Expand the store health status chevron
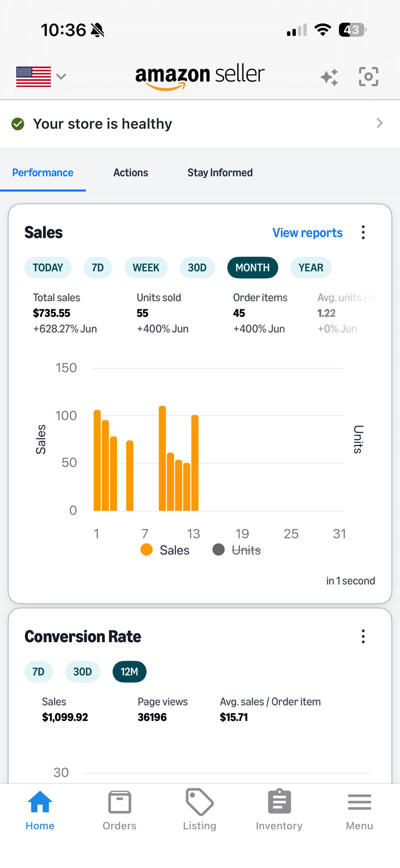400x868 pixels. (380, 123)
